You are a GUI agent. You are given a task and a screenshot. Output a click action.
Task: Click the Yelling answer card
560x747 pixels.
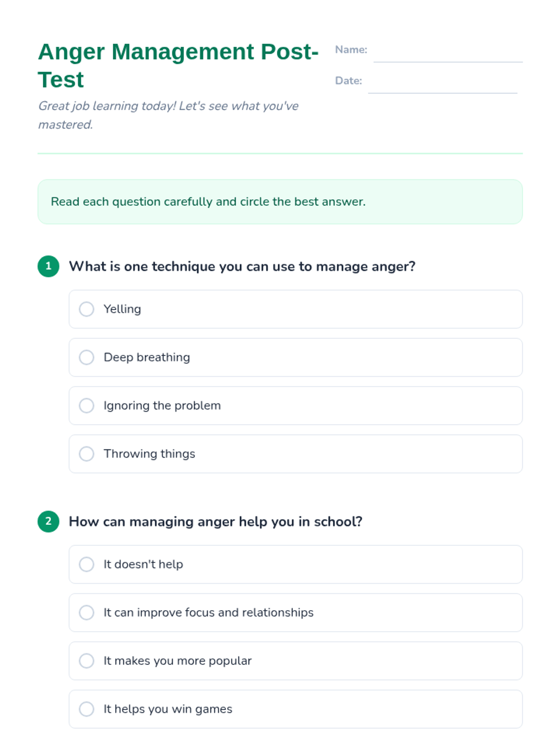pos(295,309)
